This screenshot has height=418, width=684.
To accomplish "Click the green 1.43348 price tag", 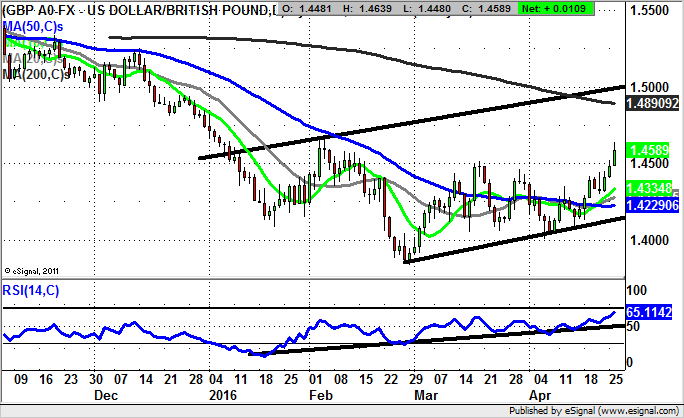I will tap(649, 188).
